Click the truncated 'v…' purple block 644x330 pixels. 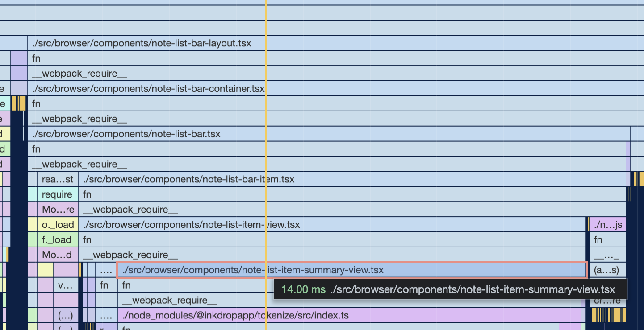tap(66, 285)
